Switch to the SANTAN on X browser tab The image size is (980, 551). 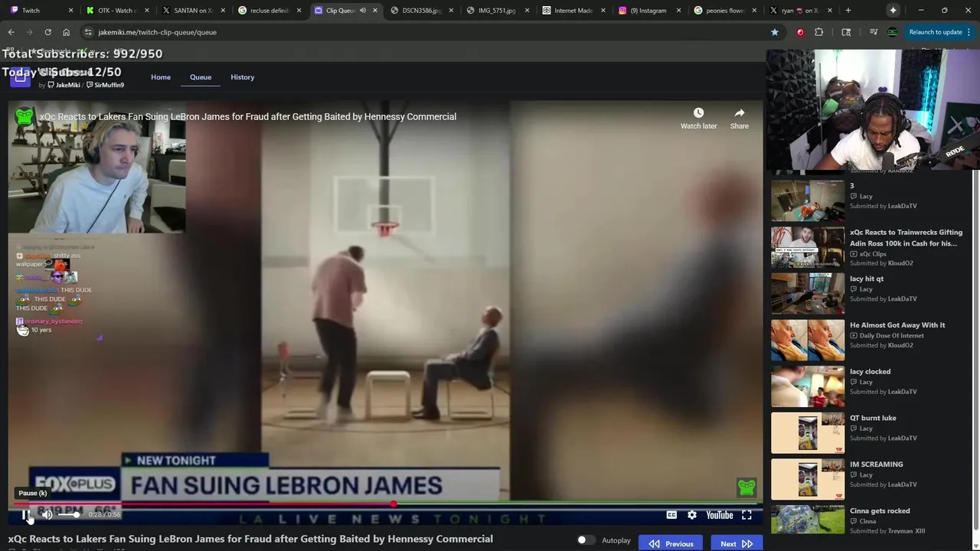point(192,11)
